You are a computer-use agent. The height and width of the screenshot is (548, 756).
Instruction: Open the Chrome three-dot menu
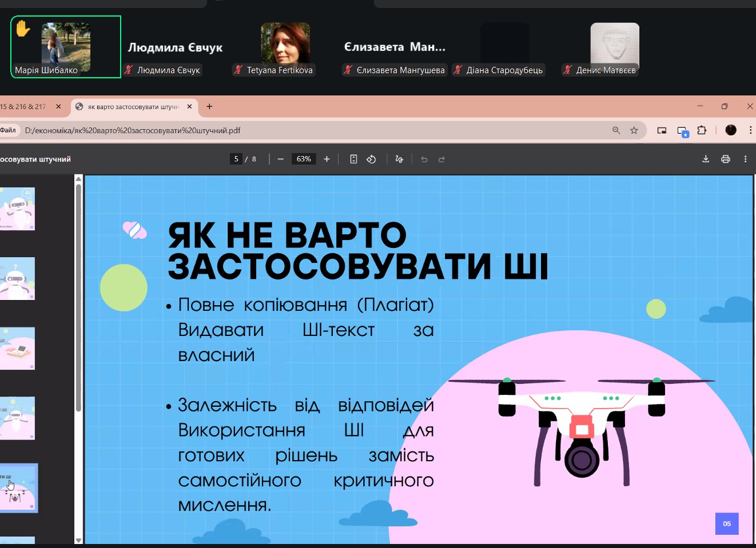point(750,130)
